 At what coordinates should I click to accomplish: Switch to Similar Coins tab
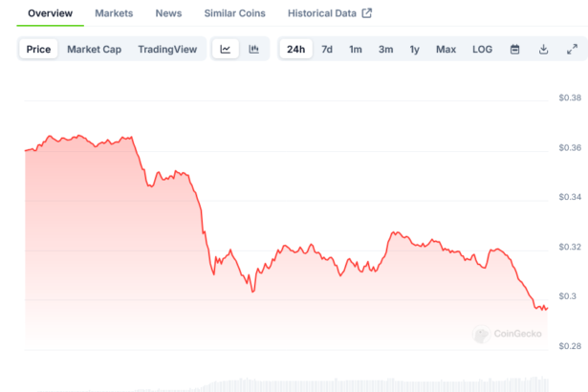click(234, 13)
